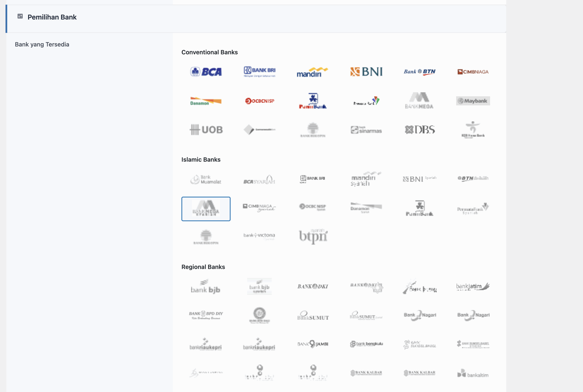This screenshot has width=583, height=392.
Task: Select the round Bank BPD Bali emblem
Action: pyautogui.click(x=259, y=315)
